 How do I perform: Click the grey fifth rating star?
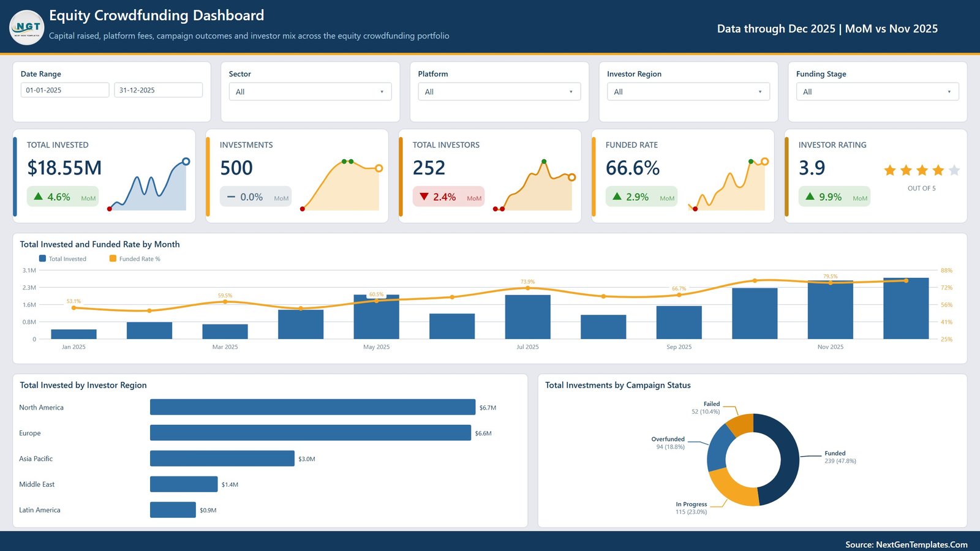[x=954, y=170]
